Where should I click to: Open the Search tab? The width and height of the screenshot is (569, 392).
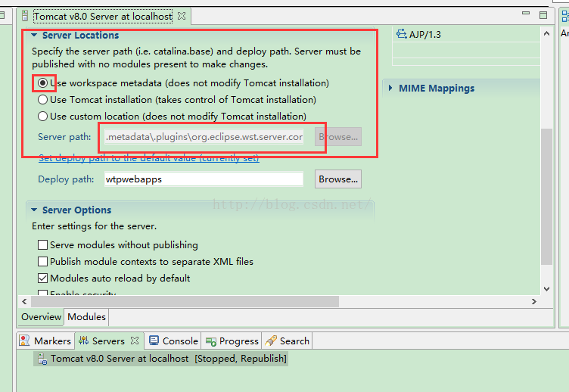(288, 341)
